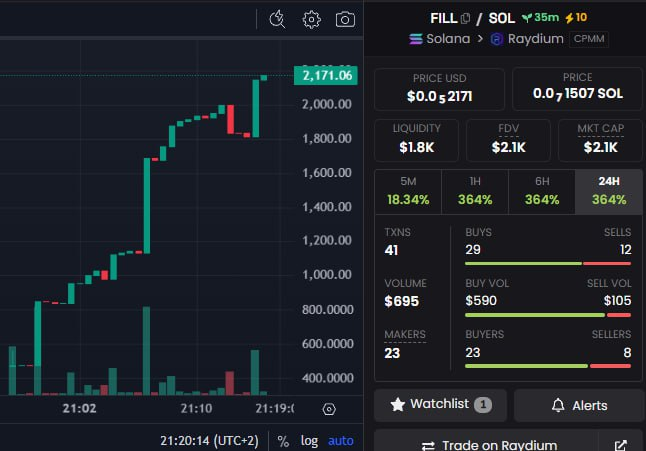Click the Buys versus Sells ratio bar
Screen dimensions: 646x451
click(548, 264)
